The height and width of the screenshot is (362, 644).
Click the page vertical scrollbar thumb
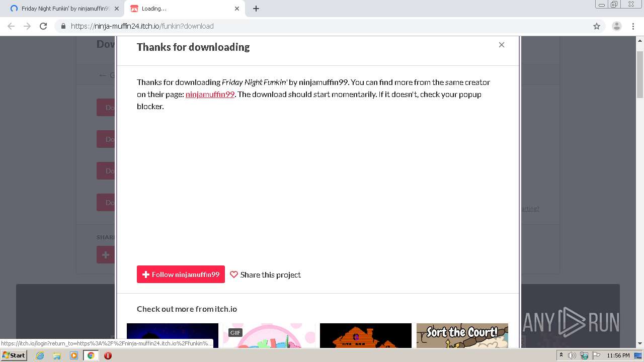pos(640,74)
